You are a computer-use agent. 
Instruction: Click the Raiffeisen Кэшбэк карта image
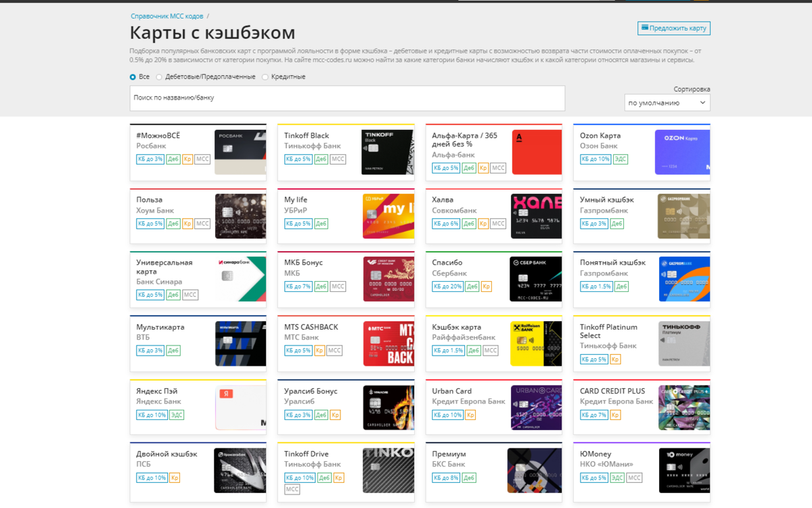coord(536,343)
